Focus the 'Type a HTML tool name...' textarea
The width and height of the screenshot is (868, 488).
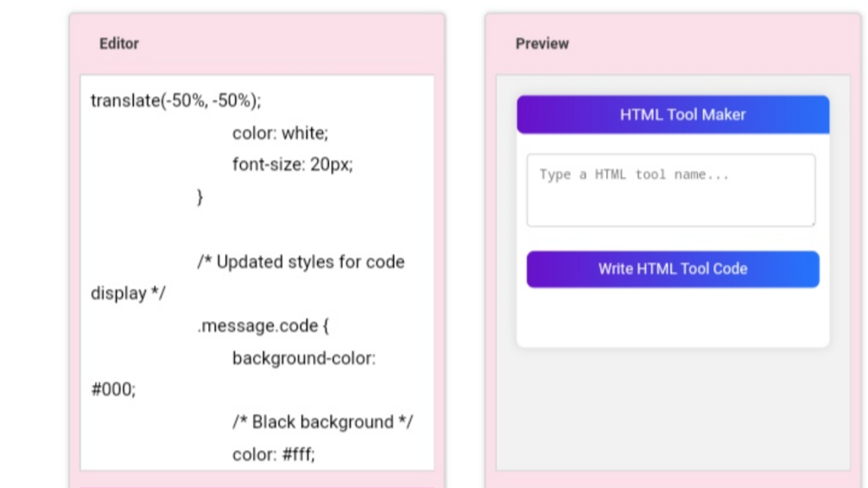click(670, 190)
